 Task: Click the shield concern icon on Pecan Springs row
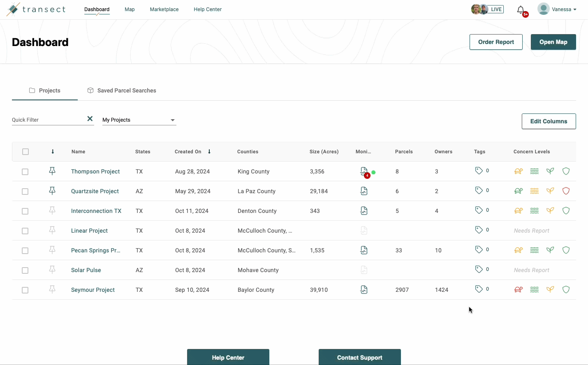click(x=566, y=250)
